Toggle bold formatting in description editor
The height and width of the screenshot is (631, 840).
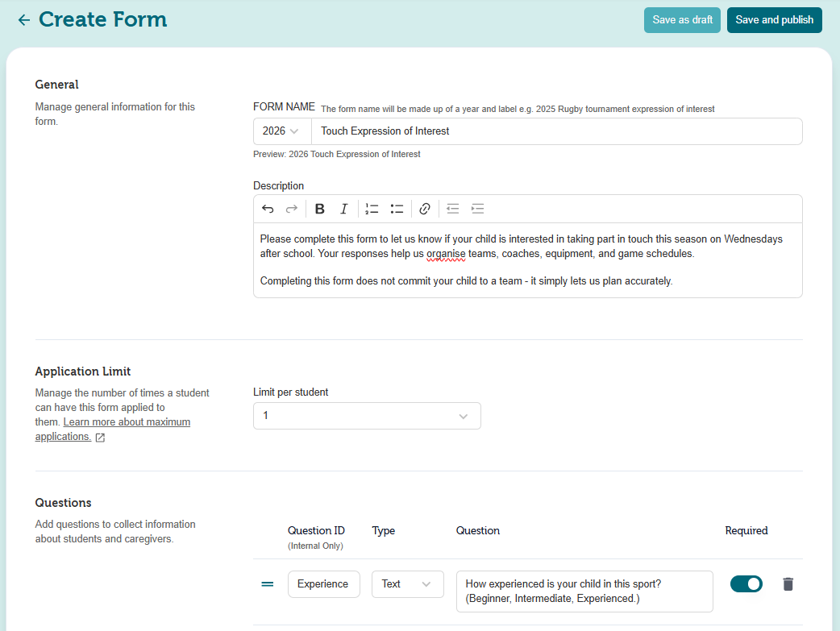(x=320, y=209)
